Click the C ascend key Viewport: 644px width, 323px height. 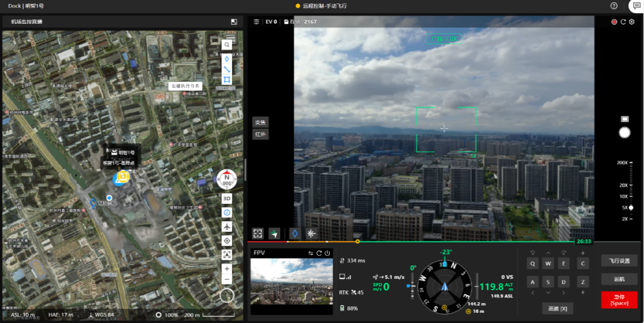coord(583,263)
